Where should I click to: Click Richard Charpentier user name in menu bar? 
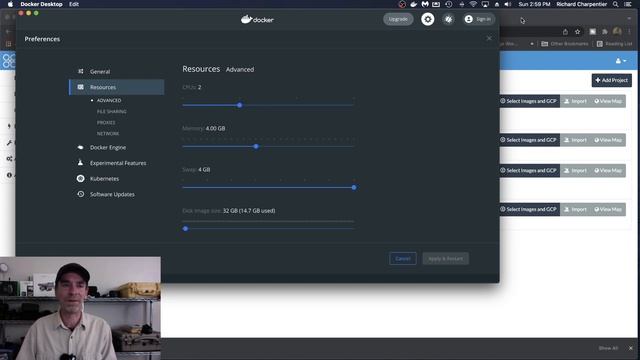click(x=582, y=4)
